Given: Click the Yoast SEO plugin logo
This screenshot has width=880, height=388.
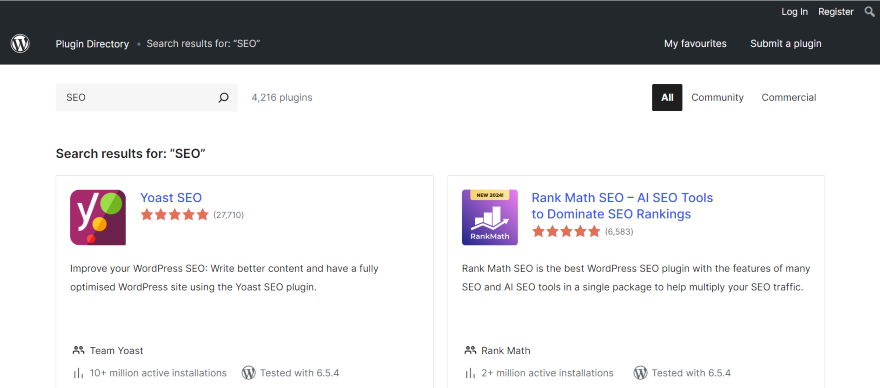Looking at the screenshot, I should pyautogui.click(x=98, y=217).
